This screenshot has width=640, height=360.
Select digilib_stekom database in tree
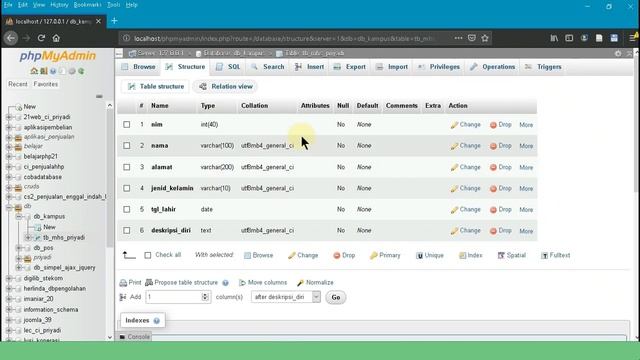coord(43,278)
